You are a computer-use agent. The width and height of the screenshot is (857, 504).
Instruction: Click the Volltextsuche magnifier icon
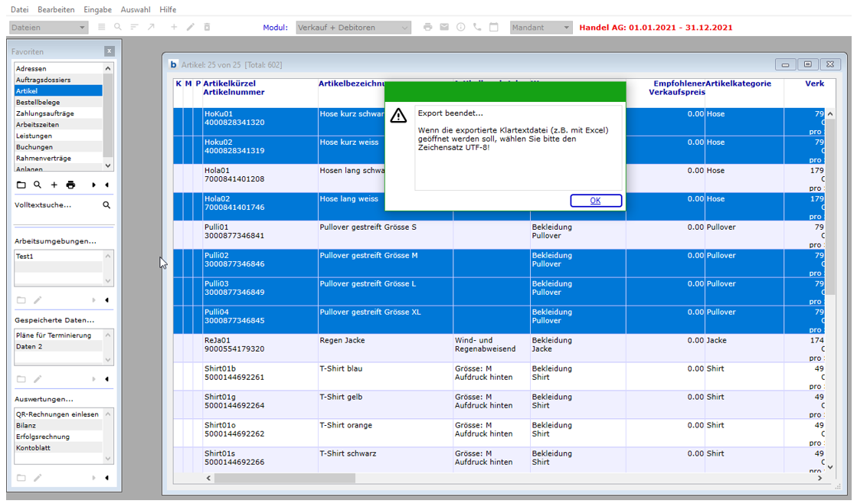(106, 205)
